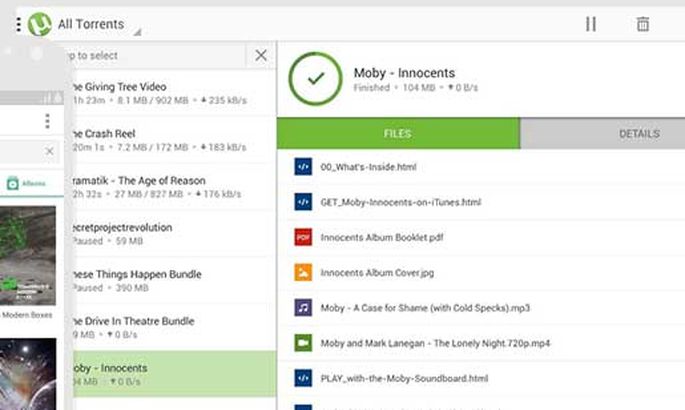Close search with small X in left panel
Viewport: 685px width, 410px height.
point(49,151)
